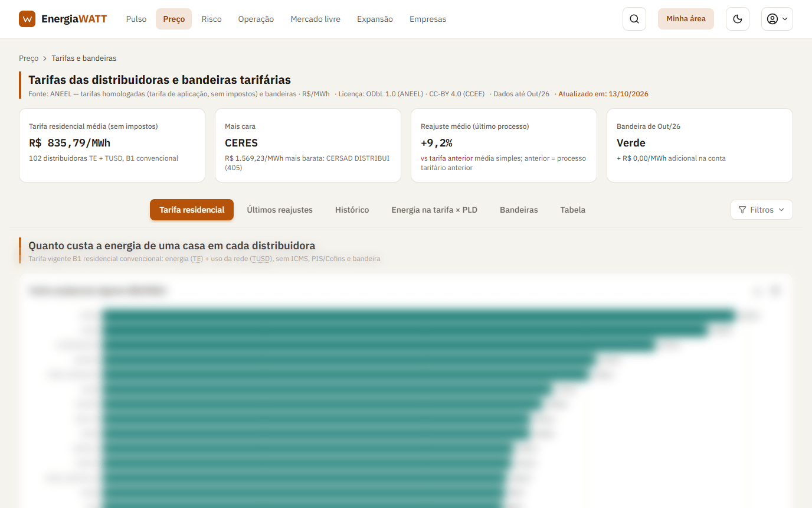Click the funnel icon in Filtros
Image resolution: width=812 pixels, height=508 pixels.
(x=742, y=210)
